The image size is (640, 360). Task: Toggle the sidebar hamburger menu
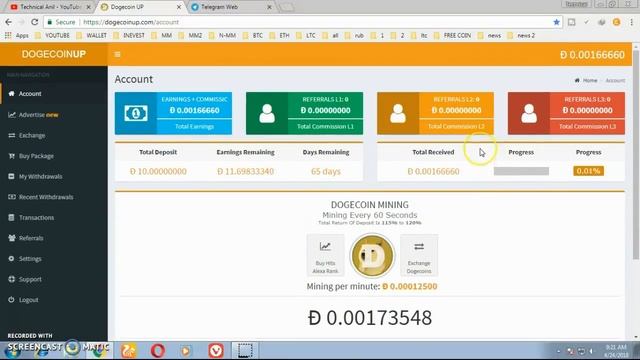[118, 54]
